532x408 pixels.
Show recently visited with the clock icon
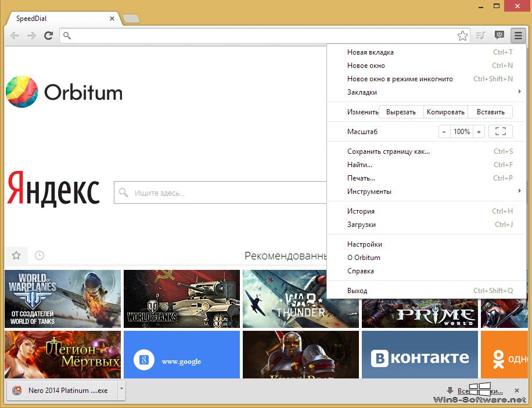point(39,255)
